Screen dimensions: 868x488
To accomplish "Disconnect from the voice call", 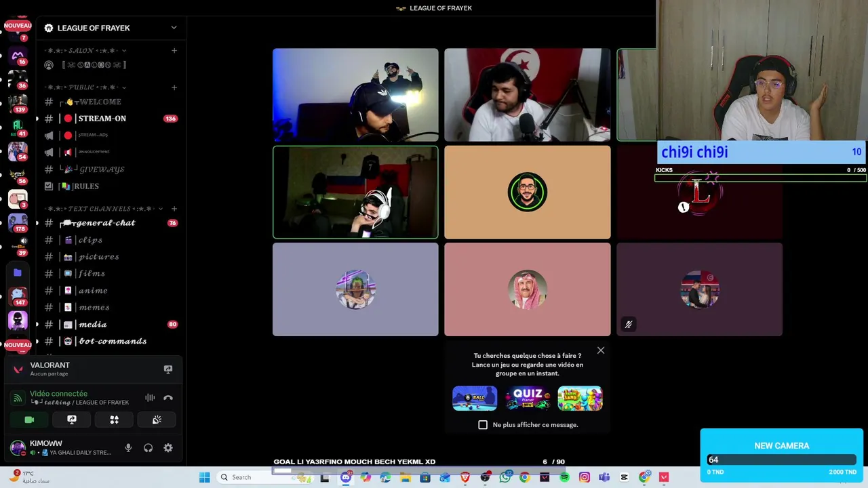I will (x=168, y=398).
